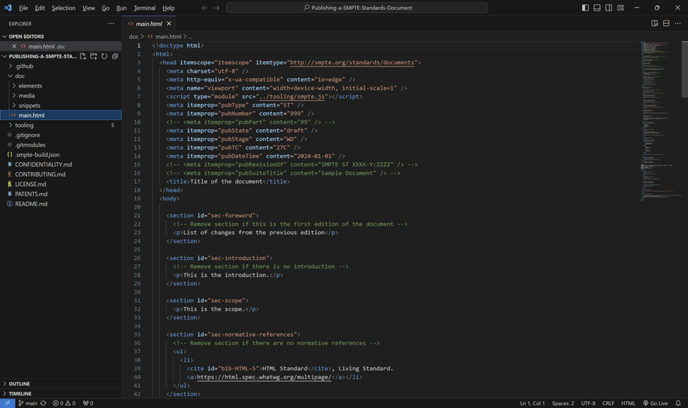Click the New Folder icon in Explorer
The image size is (688, 408).
click(x=93, y=56)
